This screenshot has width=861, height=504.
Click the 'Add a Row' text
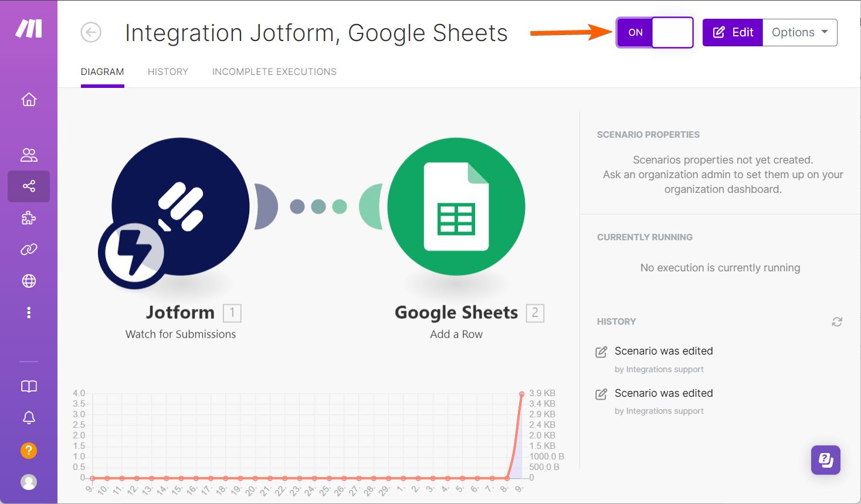(456, 334)
